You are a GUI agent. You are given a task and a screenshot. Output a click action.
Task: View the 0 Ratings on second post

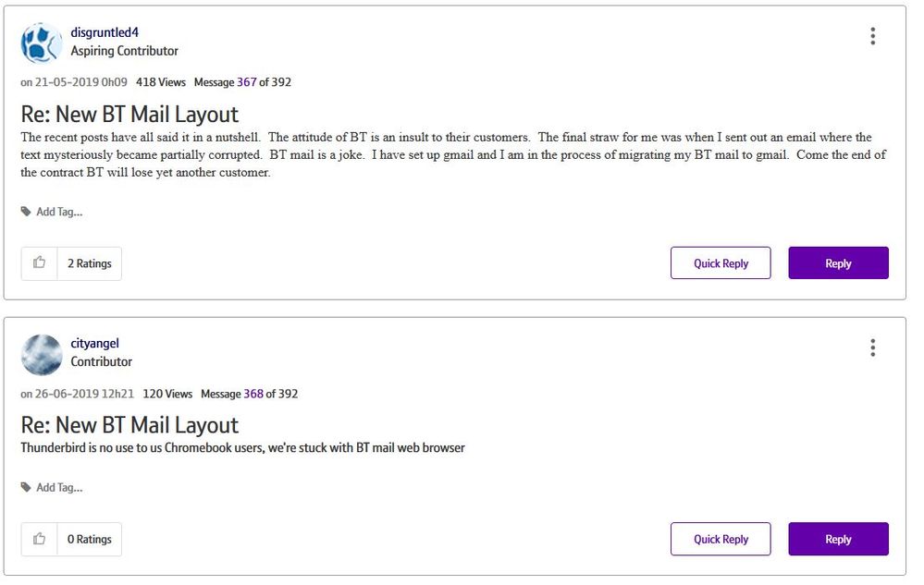pos(89,539)
